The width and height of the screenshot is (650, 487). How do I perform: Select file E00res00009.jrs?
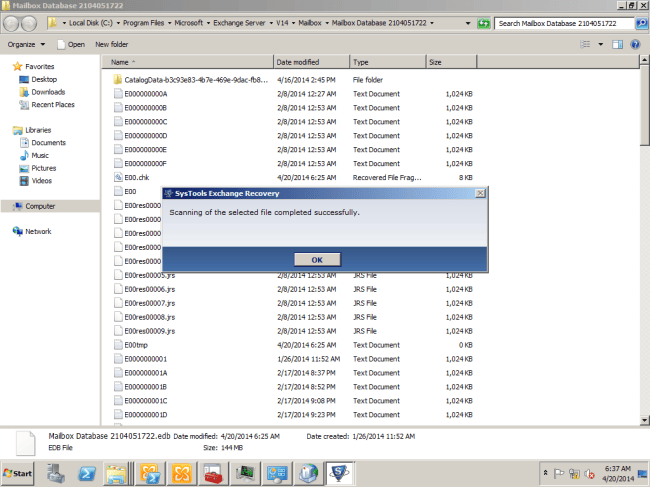[150, 331]
